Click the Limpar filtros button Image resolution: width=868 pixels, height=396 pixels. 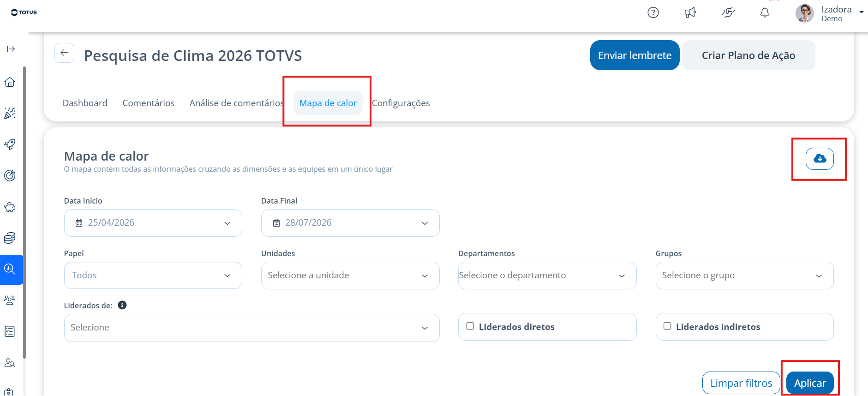(741, 383)
